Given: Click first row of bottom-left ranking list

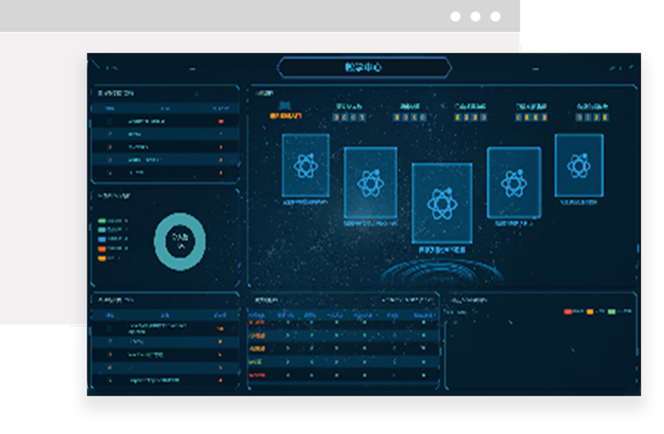Looking at the screenshot, I should (165, 329).
